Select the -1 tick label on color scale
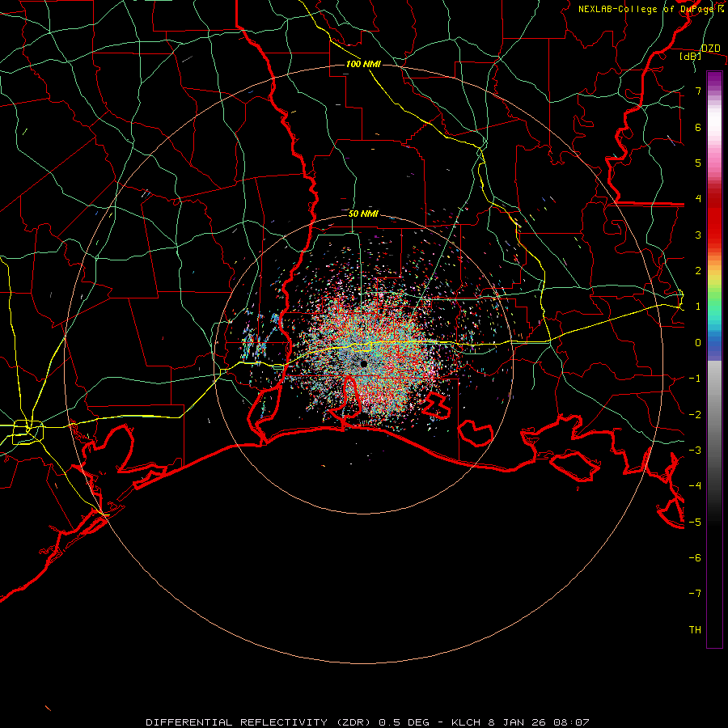The width and height of the screenshot is (728, 728). (x=695, y=378)
